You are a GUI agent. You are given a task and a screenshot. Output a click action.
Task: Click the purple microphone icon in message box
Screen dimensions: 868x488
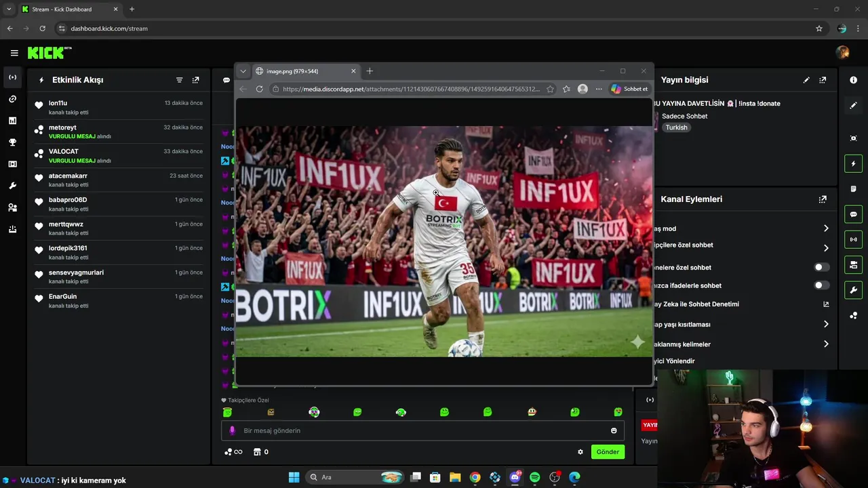(232, 430)
